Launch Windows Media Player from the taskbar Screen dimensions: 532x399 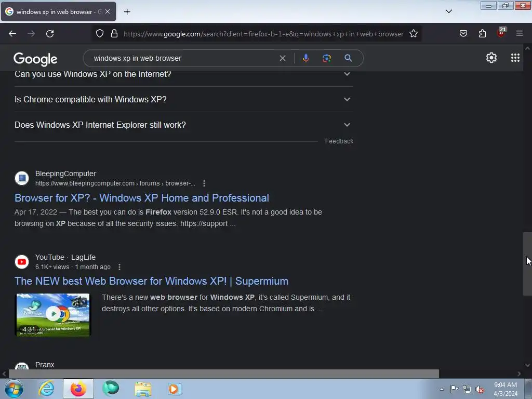(175, 389)
